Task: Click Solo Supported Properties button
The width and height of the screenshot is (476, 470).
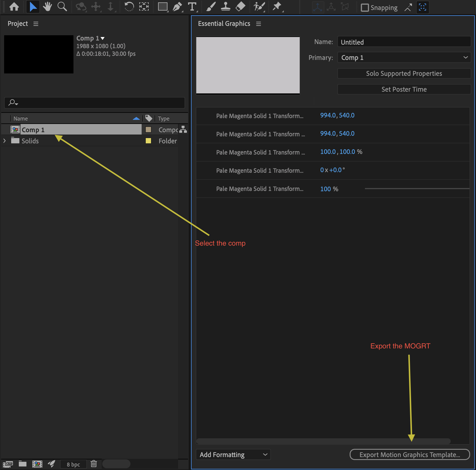Action: 404,73
